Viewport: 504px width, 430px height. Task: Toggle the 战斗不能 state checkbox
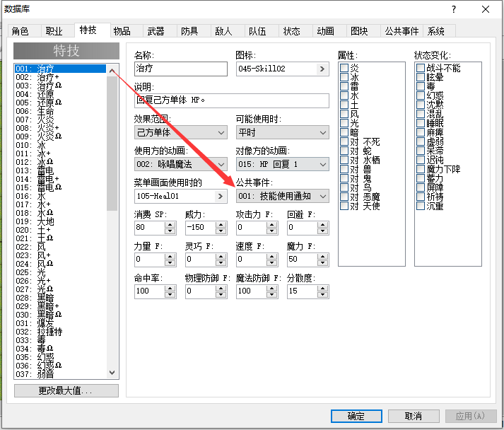421,68
